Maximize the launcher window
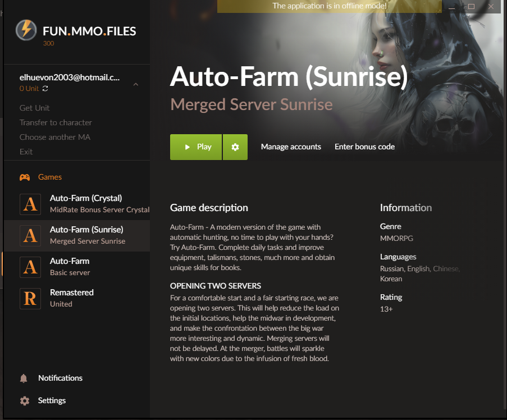The image size is (507, 420). pos(471,6)
